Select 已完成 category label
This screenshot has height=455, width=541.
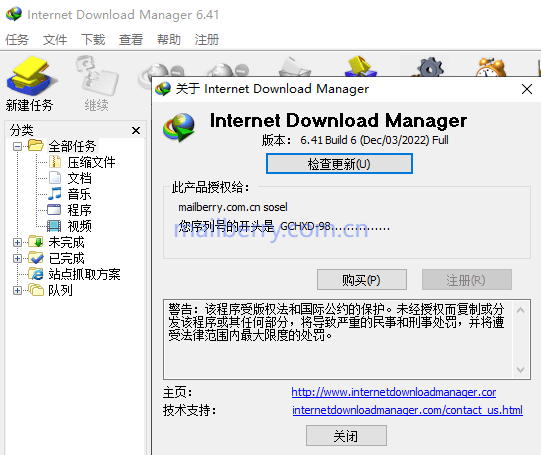pos(66,258)
